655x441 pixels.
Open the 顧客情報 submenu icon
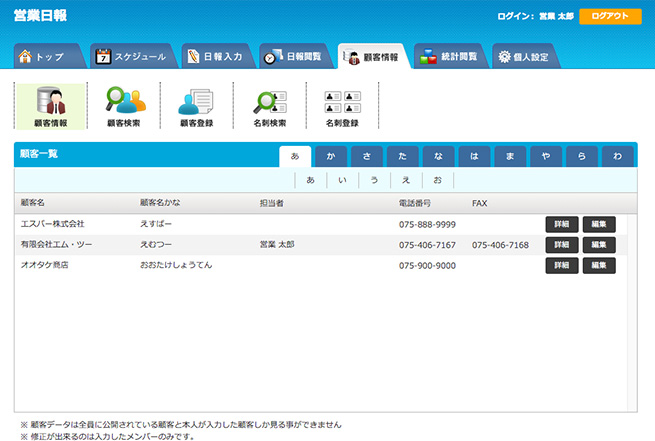(51, 106)
